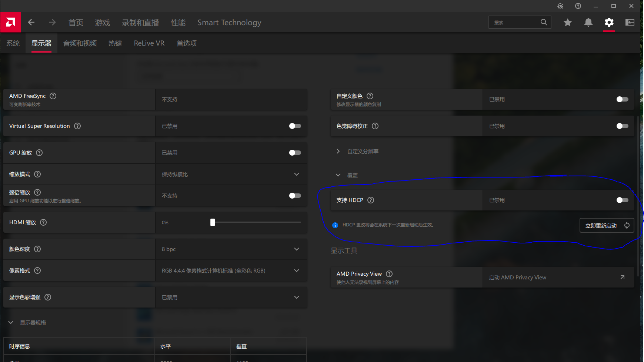Toggle 自定义颜色 switch
This screenshot has width=644, height=362.
(622, 99)
